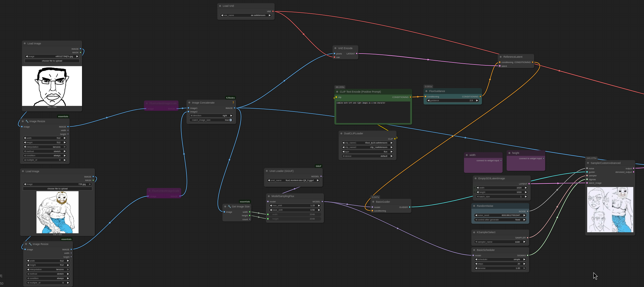This screenshot has height=287, width=644.
Task: Click the guidance 2.5 value field
Action: [453, 101]
